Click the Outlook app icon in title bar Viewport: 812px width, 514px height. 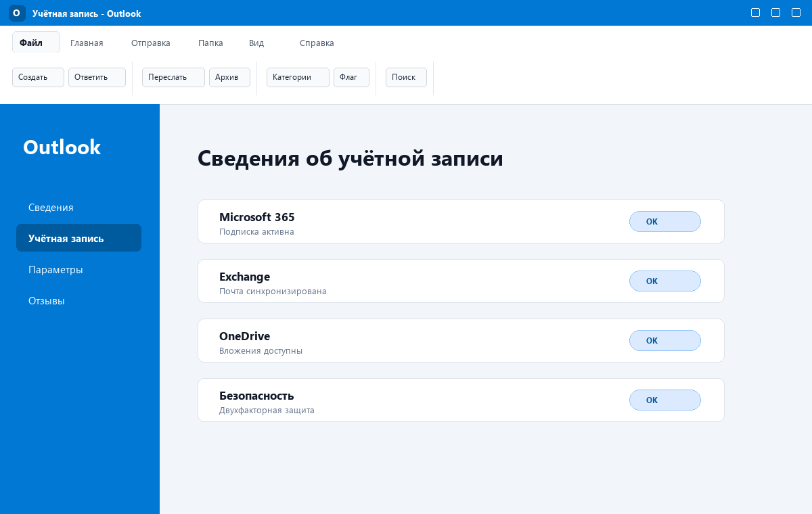click(x=17, y=13)
